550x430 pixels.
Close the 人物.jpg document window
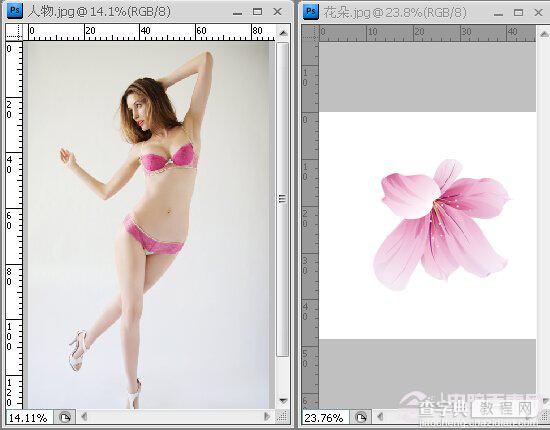[x=277, y=12]
